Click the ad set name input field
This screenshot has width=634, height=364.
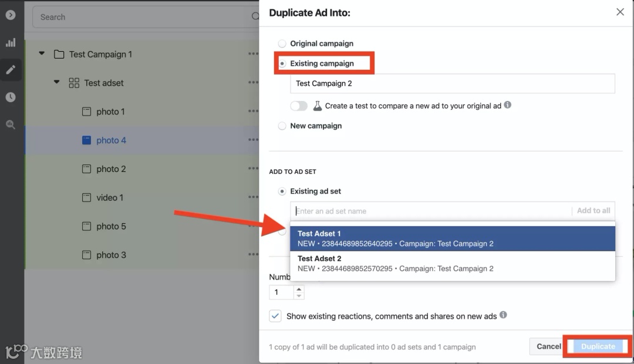(431, 211)
